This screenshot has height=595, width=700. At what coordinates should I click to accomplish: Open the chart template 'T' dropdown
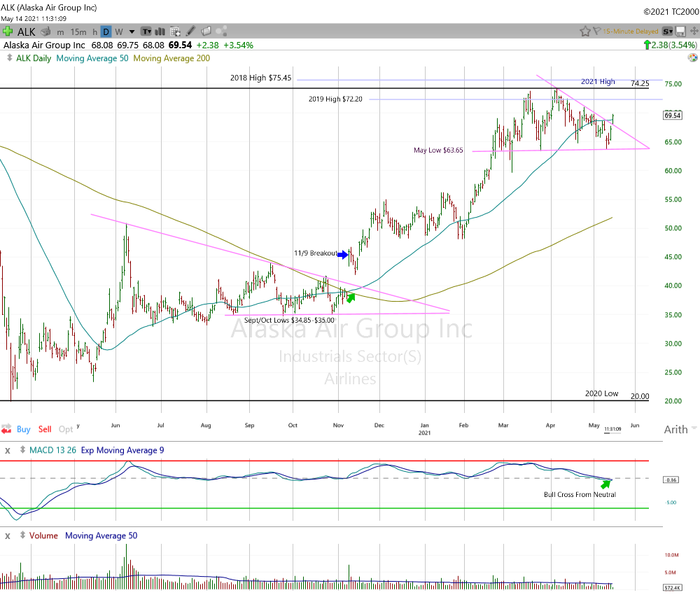tap(146, 31)
